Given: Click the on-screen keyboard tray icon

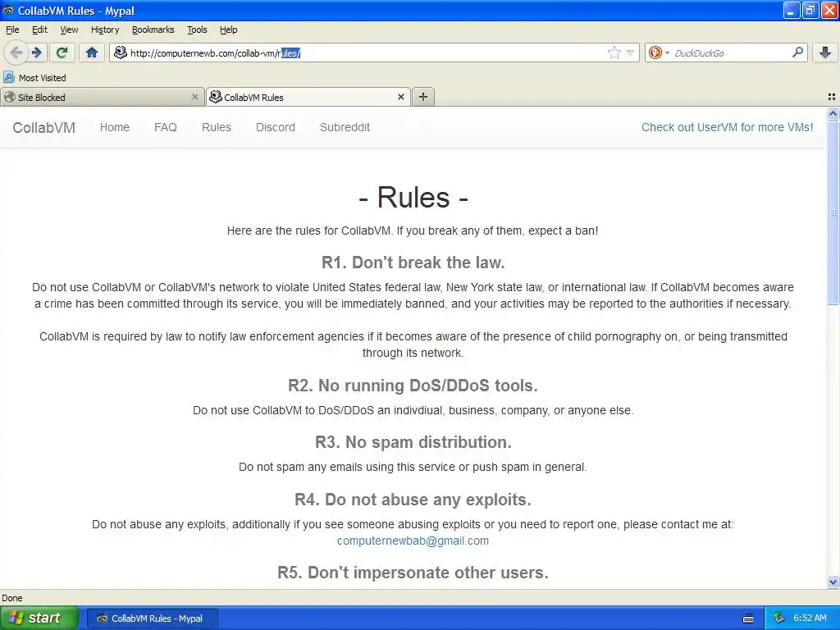Looking at the screenshot, I should click(748, 619).
